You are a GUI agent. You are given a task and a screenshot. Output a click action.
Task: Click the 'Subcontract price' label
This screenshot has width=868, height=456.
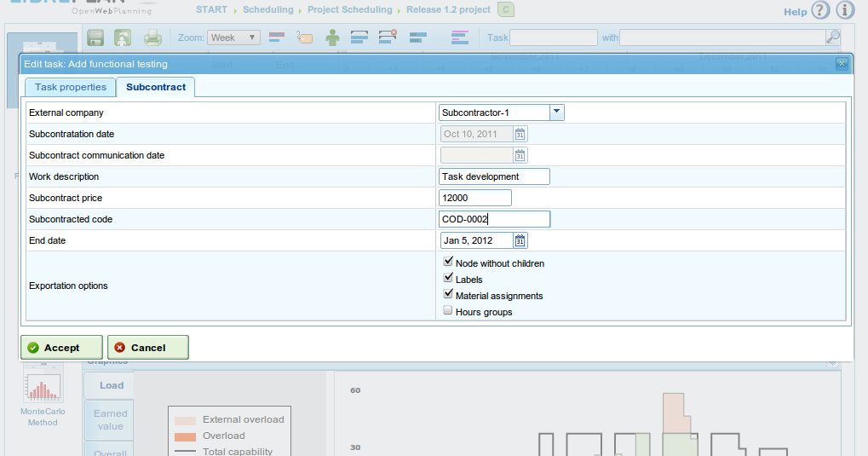coord(66,198)
